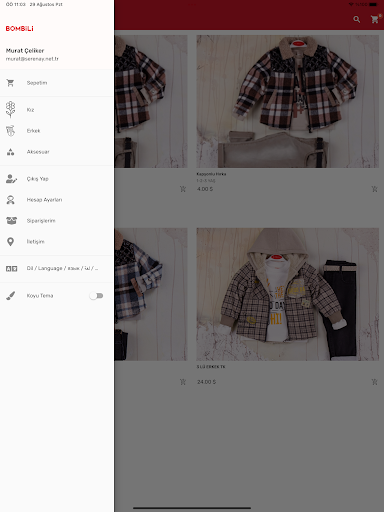
Task: Tap the Sepetim cart icon in drawer
Action: pyautogui.click(x=10, y=83)
